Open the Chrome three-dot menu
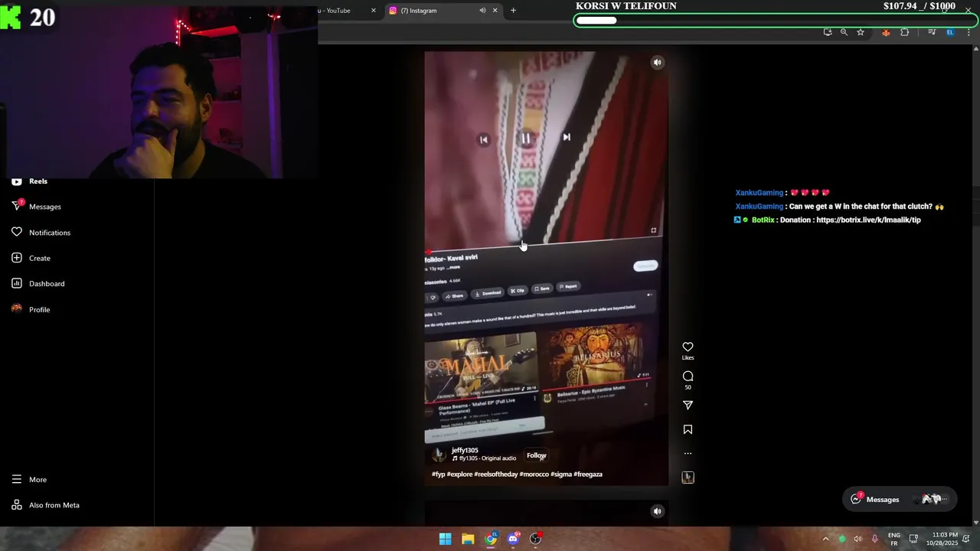980x551 pixels. (969, 32)
